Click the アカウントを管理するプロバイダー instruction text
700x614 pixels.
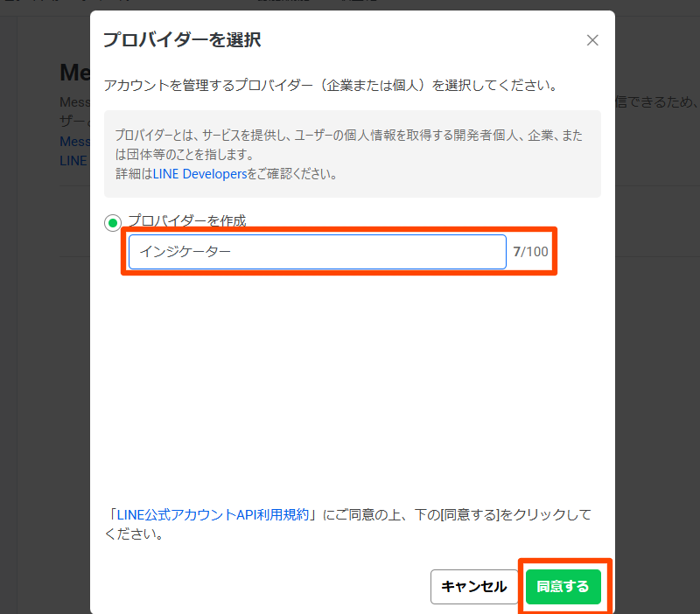[x=331, y=85]
